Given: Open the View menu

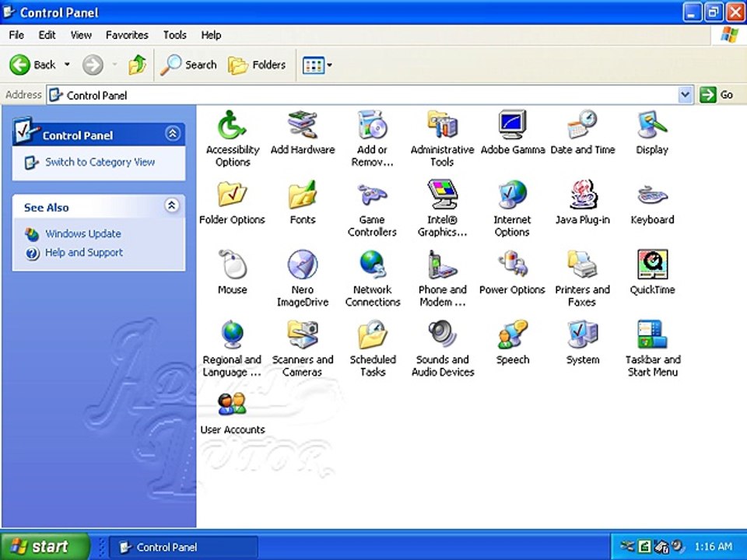Looking at the screenshot, I should (81, 35).
